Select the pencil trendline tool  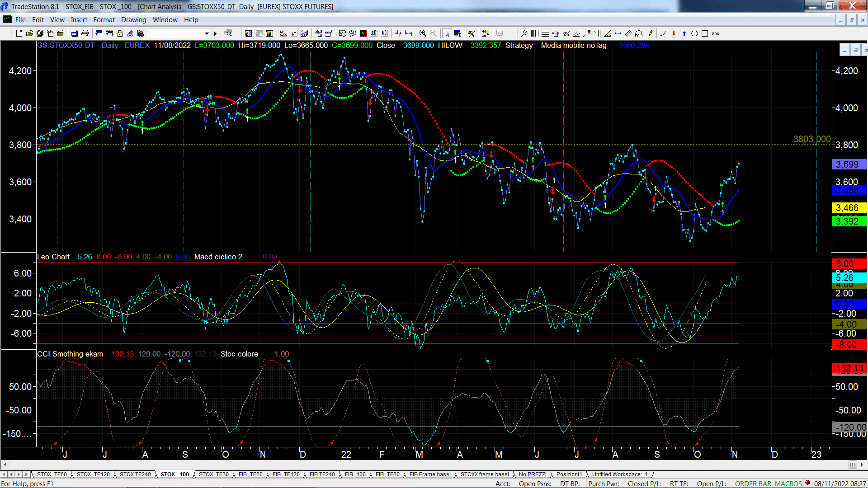[x=649, y=33]
